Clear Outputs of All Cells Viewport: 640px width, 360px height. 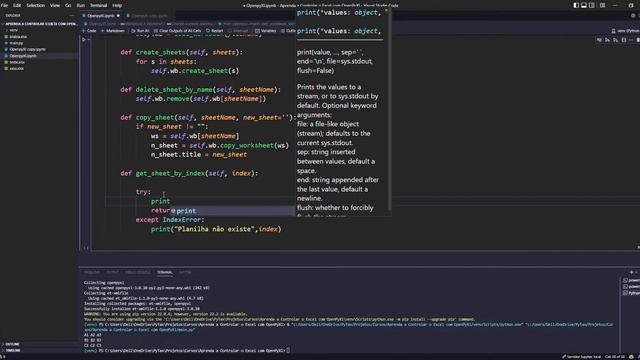click(178, 31)
